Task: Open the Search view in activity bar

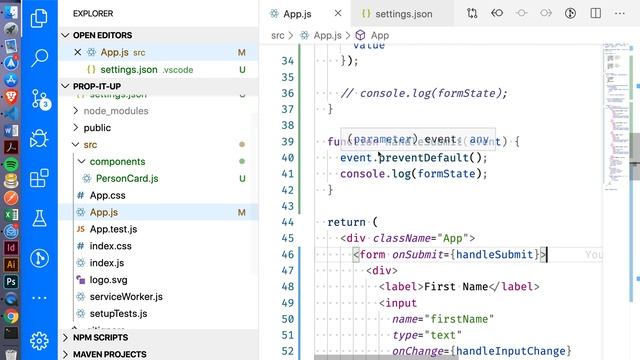Action: pyautogui.click(x=39, y=58)
